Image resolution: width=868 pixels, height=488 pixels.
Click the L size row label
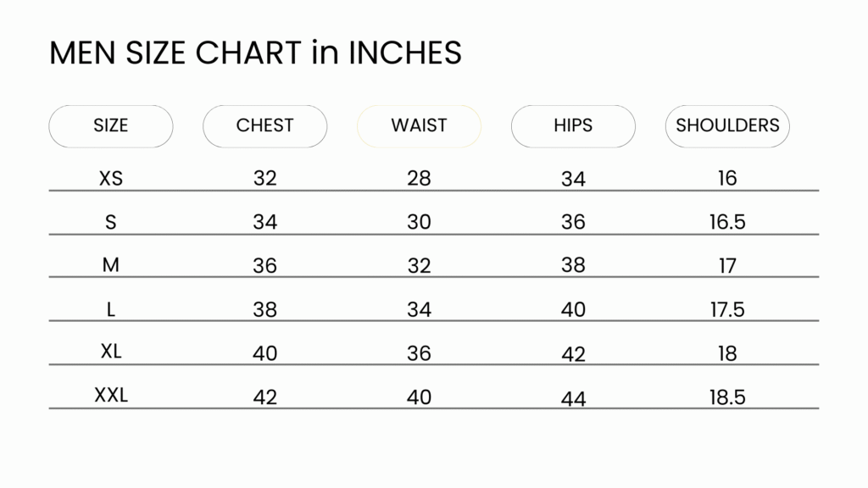pos(111,309)
